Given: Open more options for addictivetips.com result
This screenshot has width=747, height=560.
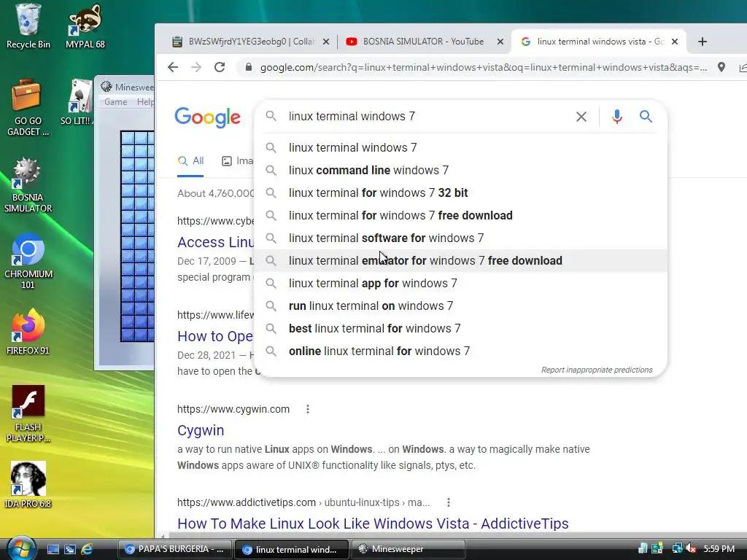Looking at the screenshot, I should coord(449,502).
